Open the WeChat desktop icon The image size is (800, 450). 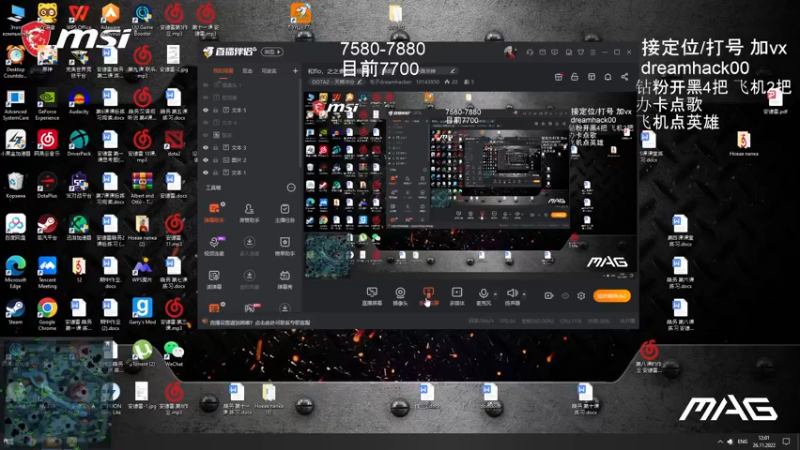pyautogui.click(x=173, y=354)
